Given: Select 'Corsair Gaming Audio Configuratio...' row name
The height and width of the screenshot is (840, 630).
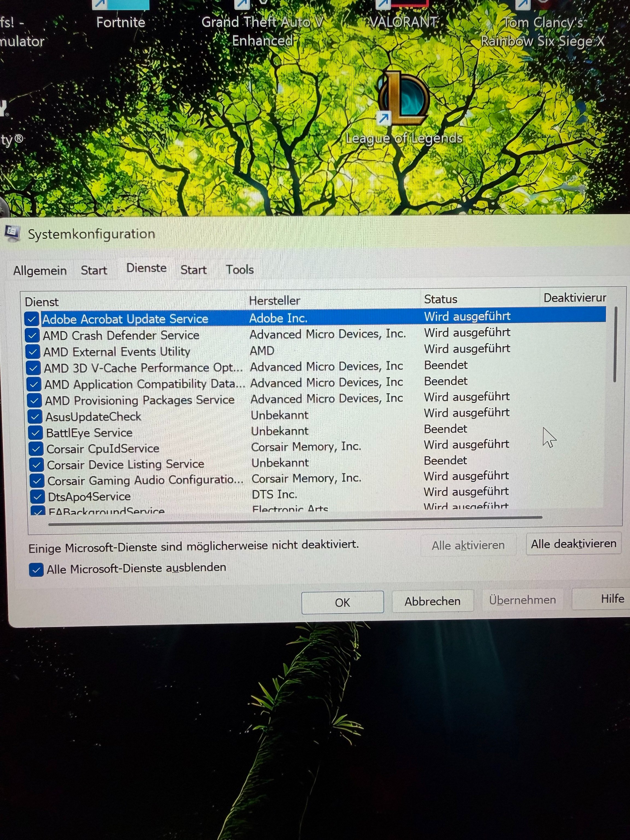Looking at the screenshot, I should 145,480.
